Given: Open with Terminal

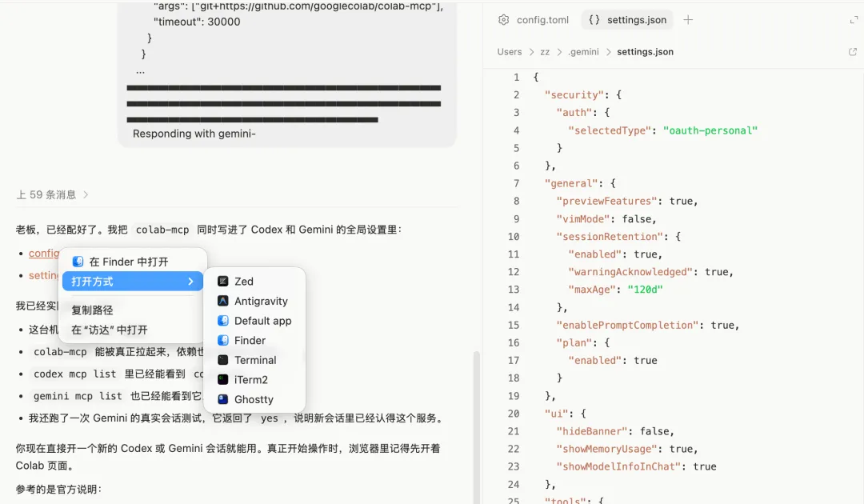Looking at the screenshot, I should [254, 360].
